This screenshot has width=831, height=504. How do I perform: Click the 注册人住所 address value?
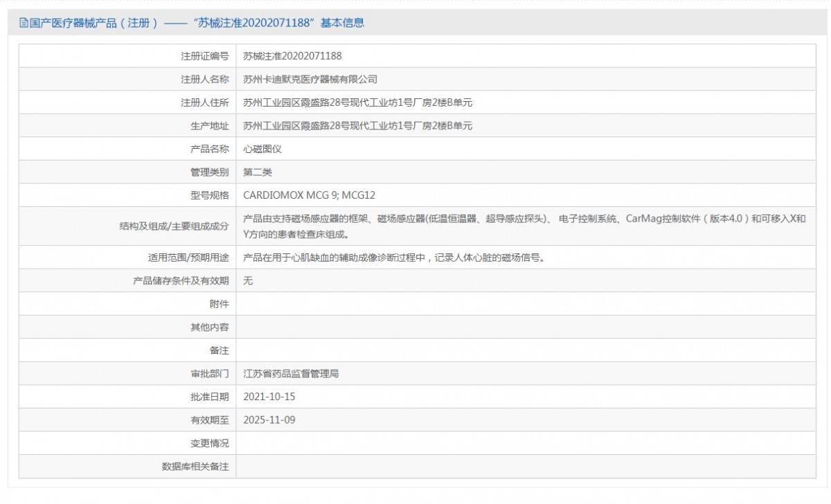click(x=357, y=102)
